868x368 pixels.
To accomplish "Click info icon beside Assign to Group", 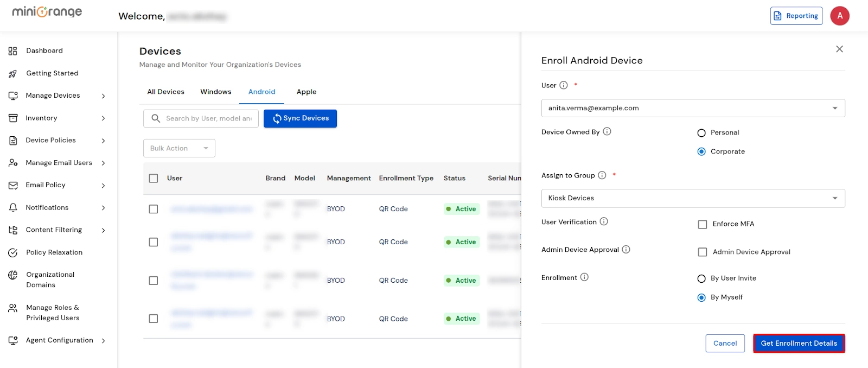I will point(602,175).
